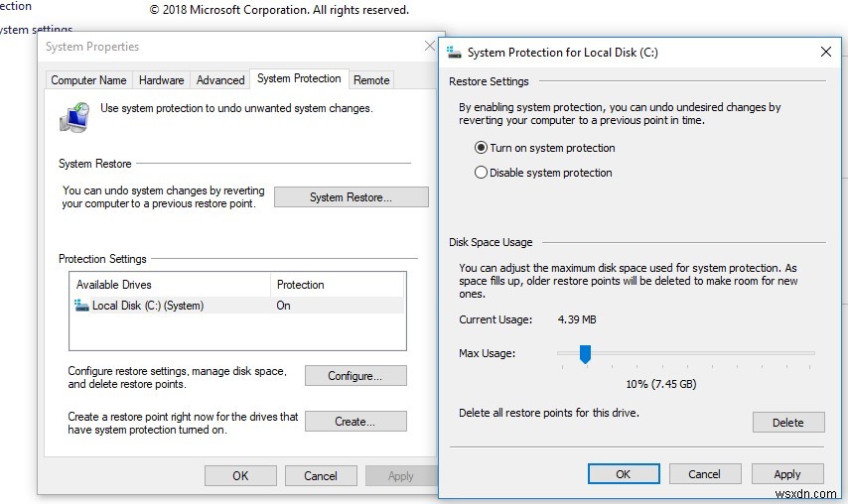Click the Local Disk drive icon in list
Screen dimensions: 848x504
[81, 306]
